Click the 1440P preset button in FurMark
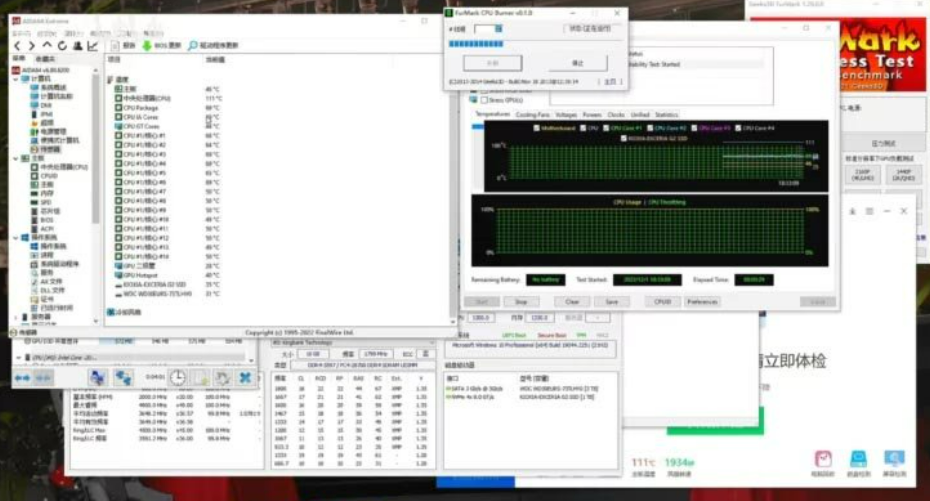 coord(903,175)
